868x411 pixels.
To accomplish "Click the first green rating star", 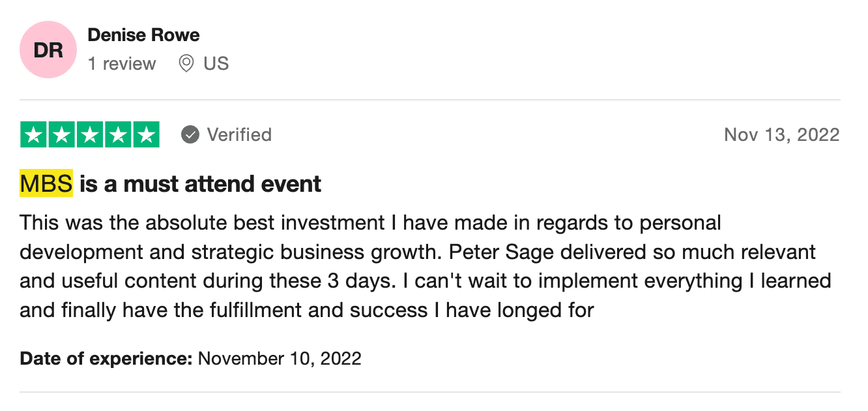I will tap(35, 135).
